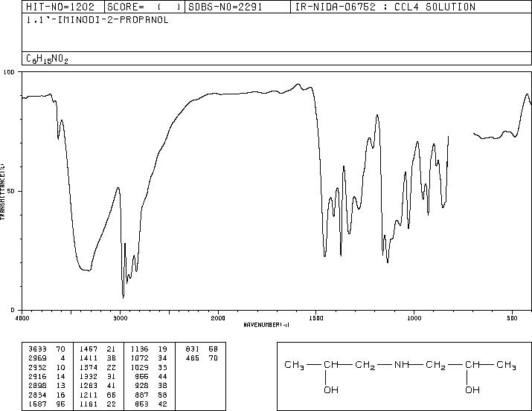
Task: Click the 2000 wavenumber axis tick label
Action: [x=218, y=318]
